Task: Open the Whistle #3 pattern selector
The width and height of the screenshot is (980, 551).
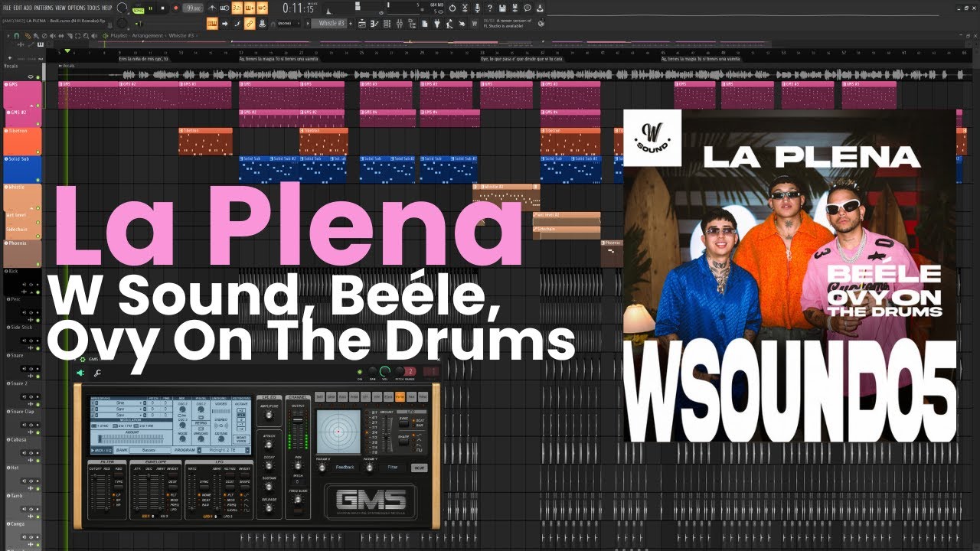Action: [x=329, y=23]
